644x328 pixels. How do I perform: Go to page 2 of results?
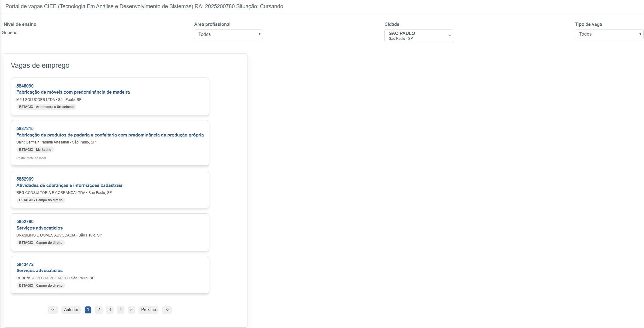[99, 310]
